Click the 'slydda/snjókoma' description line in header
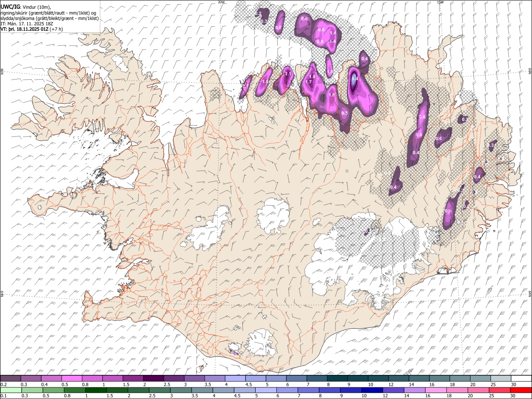This screenshot has width=532, height=399. pyautogui.click(x=50, y=18)
